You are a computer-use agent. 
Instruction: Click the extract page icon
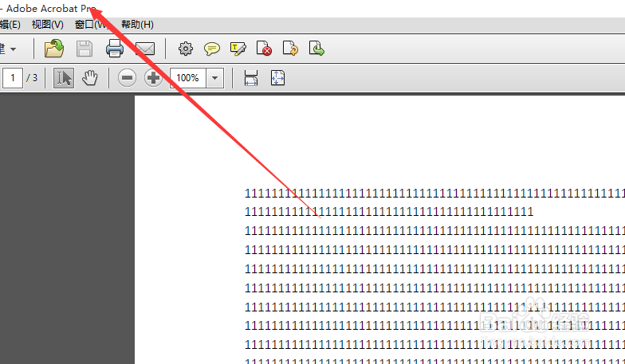point(316,49)
